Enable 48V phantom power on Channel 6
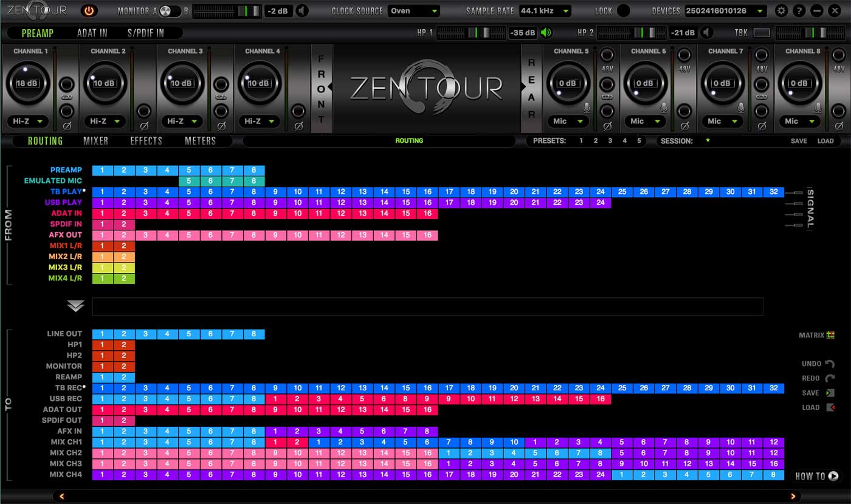The image size is (851, 504). coord(684,55)
